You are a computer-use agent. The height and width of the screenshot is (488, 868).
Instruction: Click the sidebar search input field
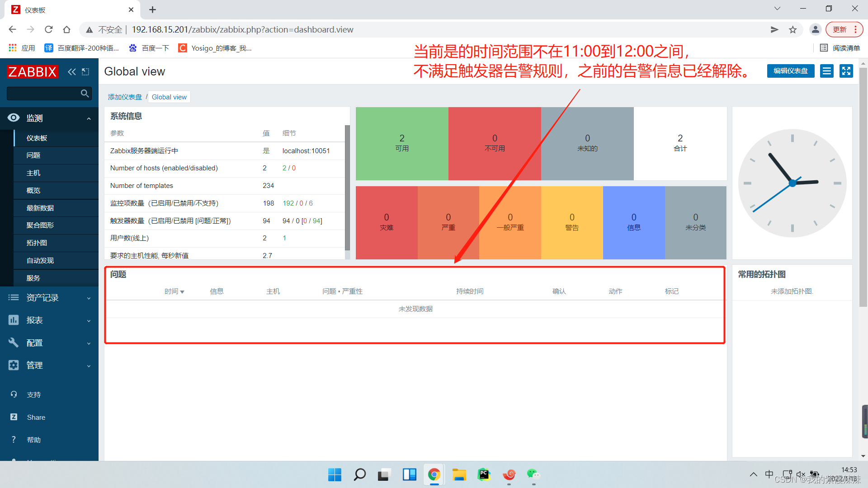[x=44, y=94]
